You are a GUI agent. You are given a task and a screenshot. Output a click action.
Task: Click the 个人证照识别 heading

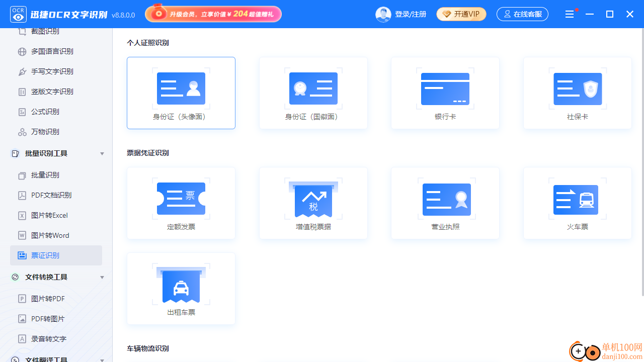(148, 43)
